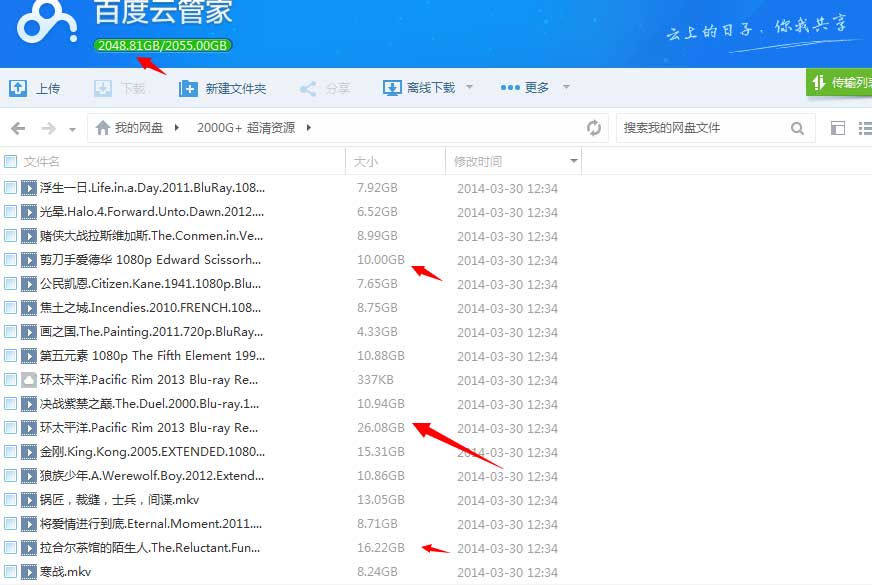Sort by the 修改时间 column header

tap(478, 161)
